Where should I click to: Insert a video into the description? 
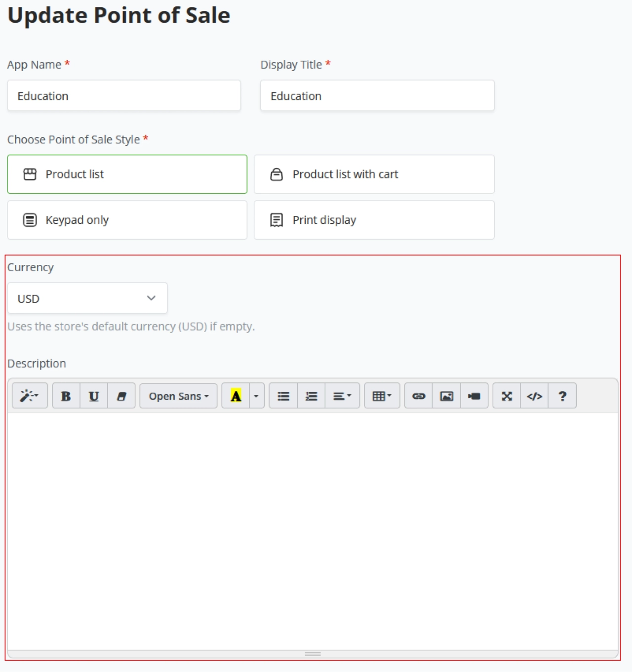[474, 396]
